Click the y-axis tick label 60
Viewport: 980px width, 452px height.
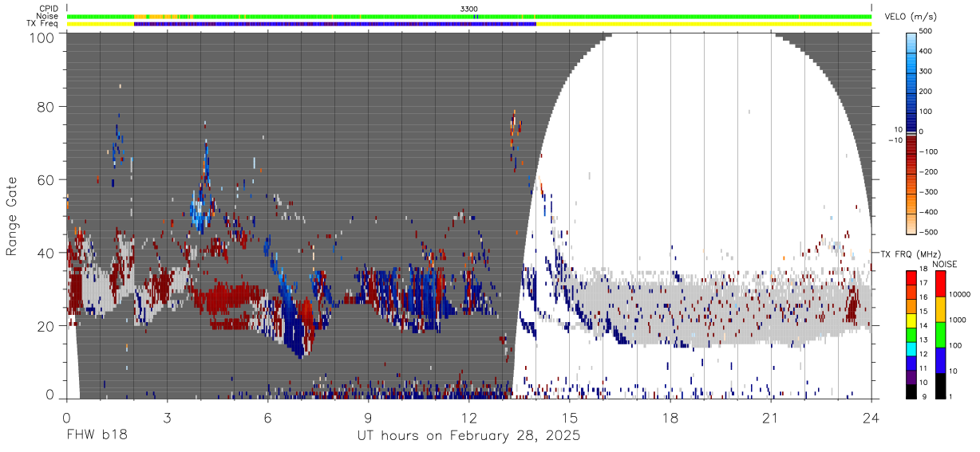(x=46, y=180)
